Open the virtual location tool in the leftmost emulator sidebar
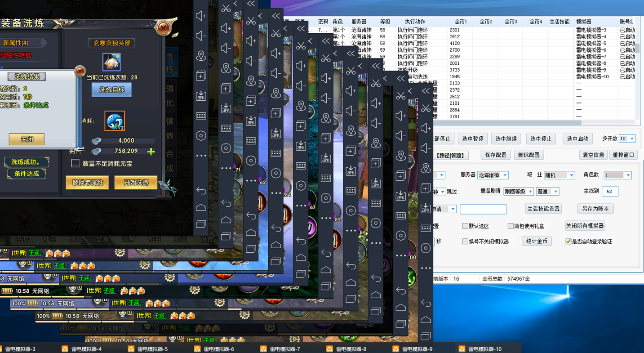This screenshot has width=644, height=353. point(201,56)
